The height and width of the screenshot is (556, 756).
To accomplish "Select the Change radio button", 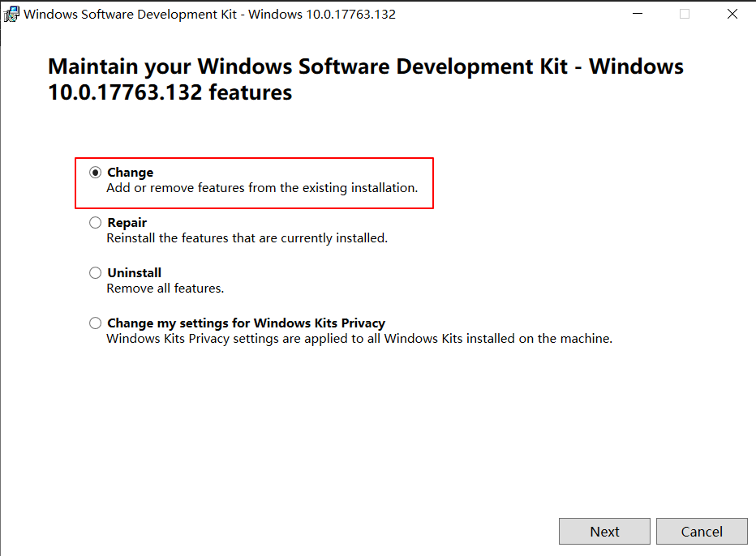I will (96, 173).
